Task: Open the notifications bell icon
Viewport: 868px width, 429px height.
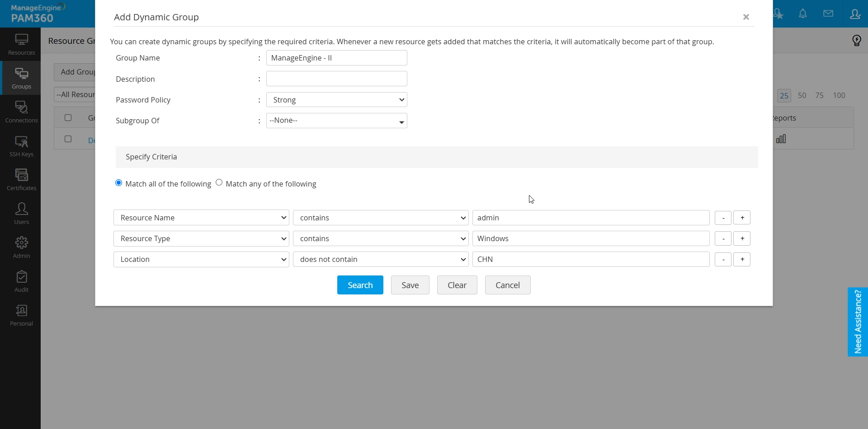Action: [x=803, y=14]
